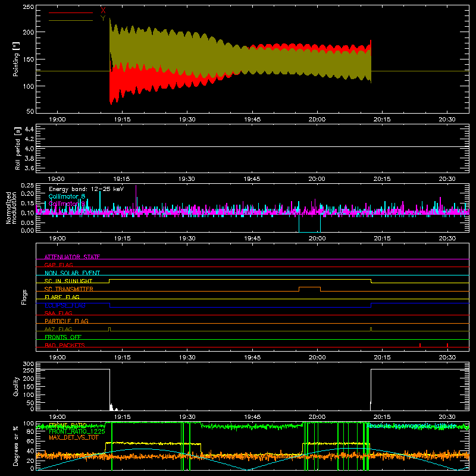Click the ATTENUATOR_STATE flag label

pos(72,257)
